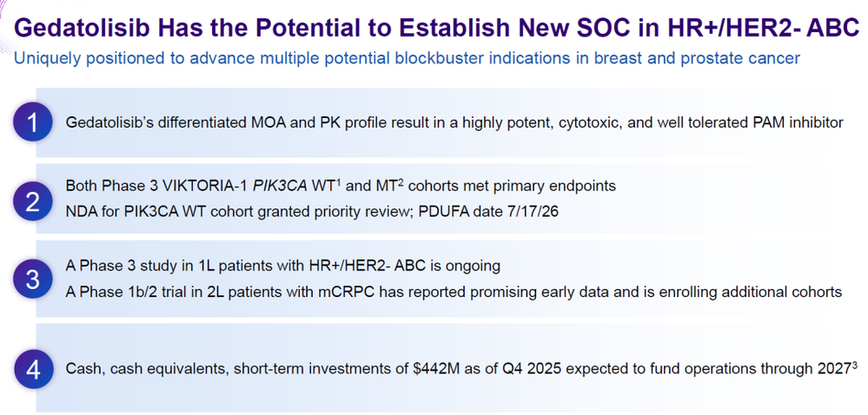
Task: Click the numbered circle 3 icon
Action: pos(33,280)
